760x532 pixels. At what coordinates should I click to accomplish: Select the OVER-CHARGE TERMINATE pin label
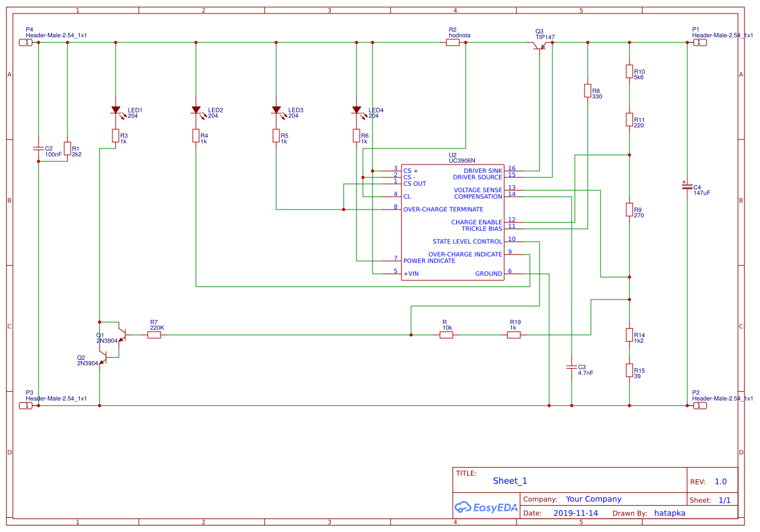(x=443, y=209)
